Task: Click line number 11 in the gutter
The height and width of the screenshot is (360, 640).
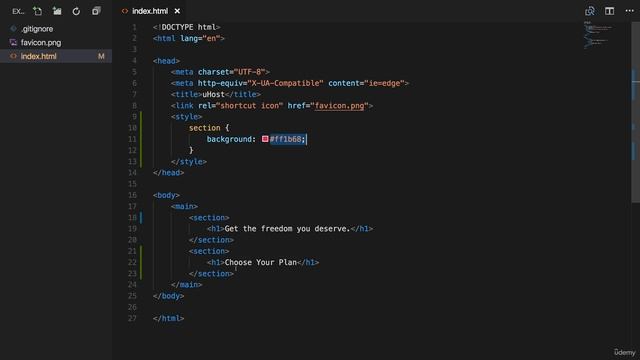Action: click(x=132, y=139)
